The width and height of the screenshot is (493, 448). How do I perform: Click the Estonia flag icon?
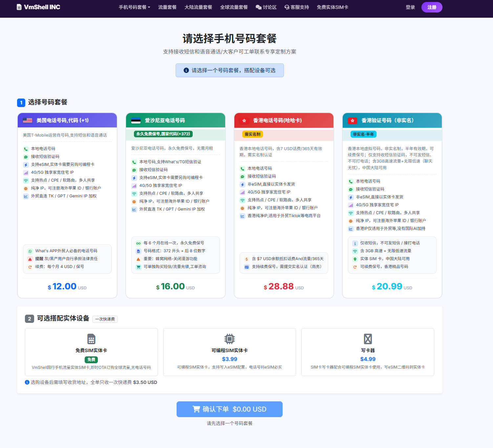136,121
